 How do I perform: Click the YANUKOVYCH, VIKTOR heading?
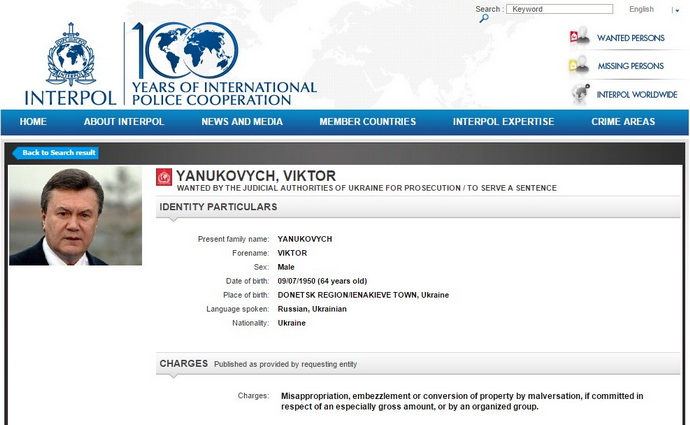tap(256, 176)
